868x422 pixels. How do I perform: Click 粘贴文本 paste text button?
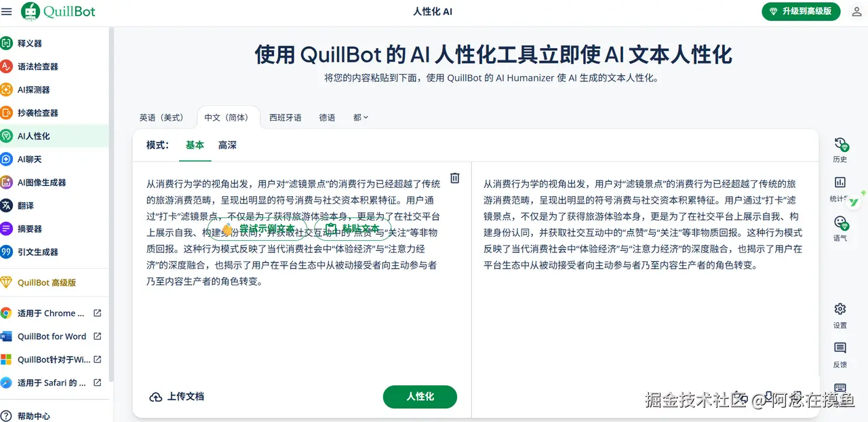(352, 229)
